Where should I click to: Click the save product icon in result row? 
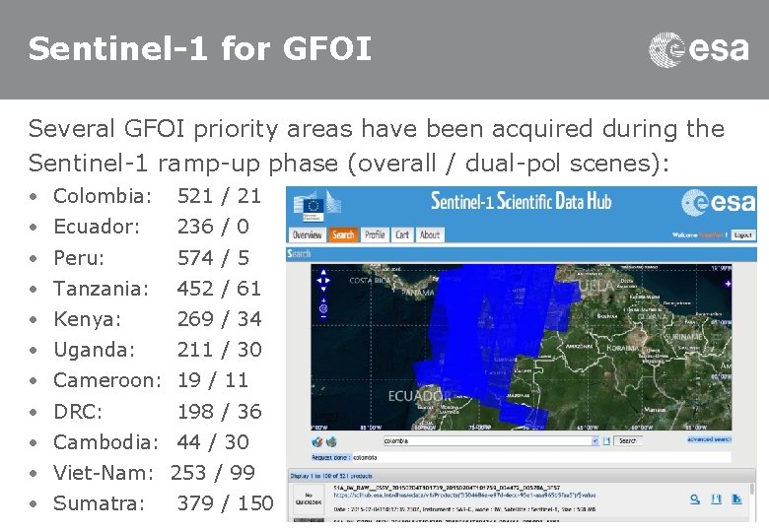pos(716,499)
